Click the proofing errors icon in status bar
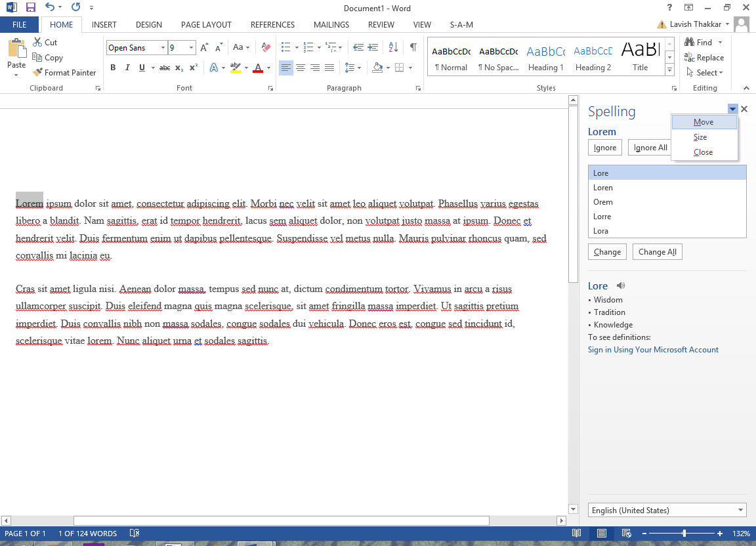The height and width of the screenshot is (546, 756). click(135, 534)
